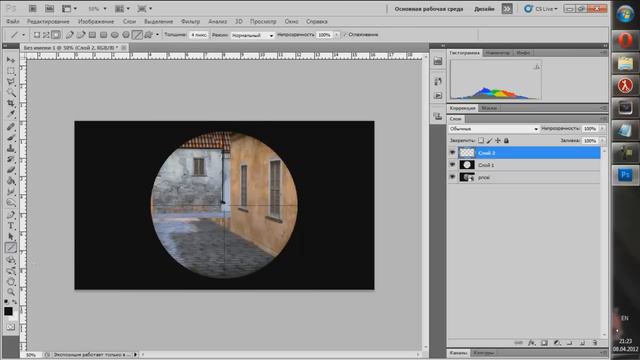Select the Основная рабочая среда workspace

point(429,9)
